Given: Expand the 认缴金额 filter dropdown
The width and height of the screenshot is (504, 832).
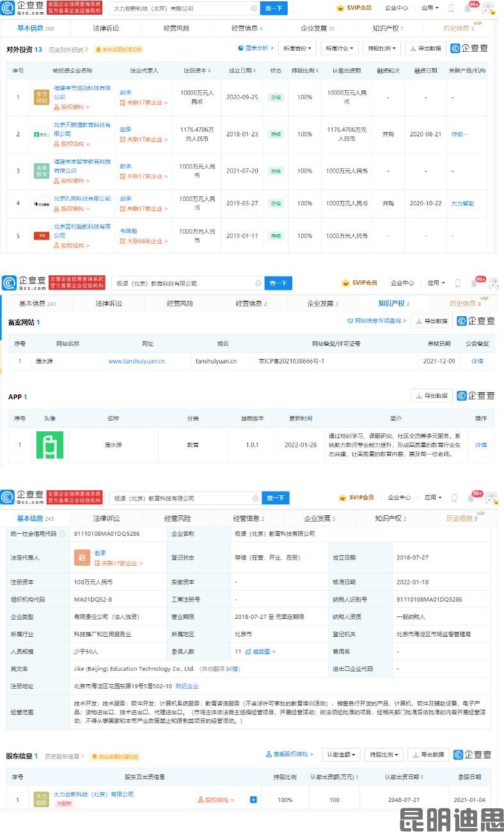Looking at the screenshot, I should click(x=341, y=755).
